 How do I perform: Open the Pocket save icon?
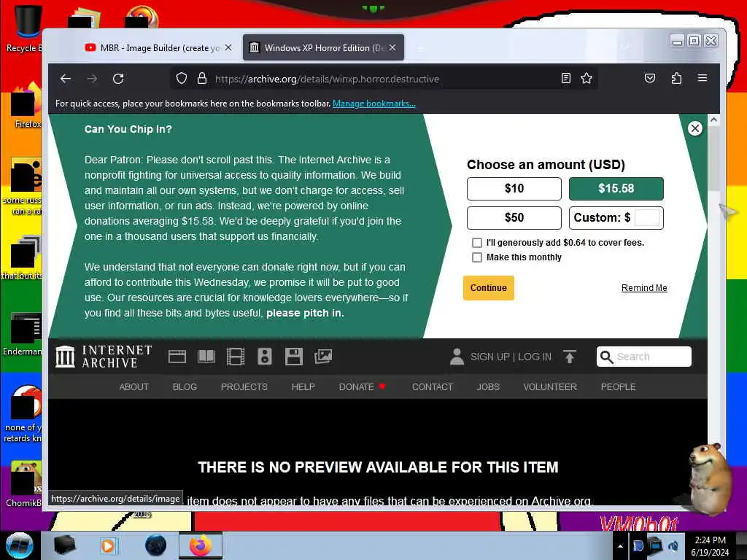[x=650, y=78]
